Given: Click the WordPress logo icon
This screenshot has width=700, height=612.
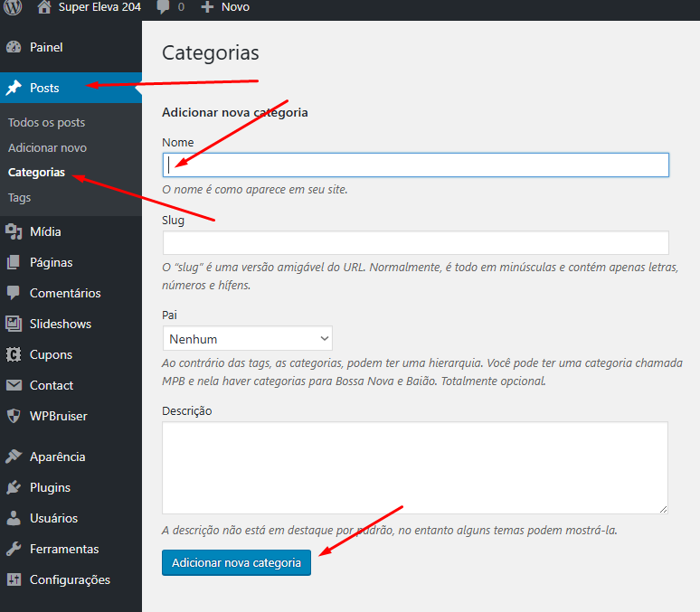Looking at the screenshot, I should pyautogui.click(x=13, y=7).
